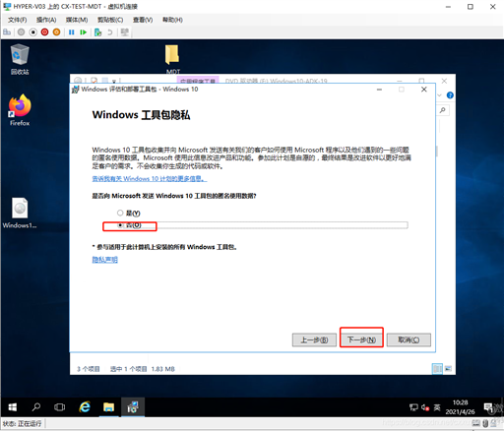This screenshot has height=431, width=504.
Task: Click the ADK setup taskbar icon
Action: coord(133,407)
